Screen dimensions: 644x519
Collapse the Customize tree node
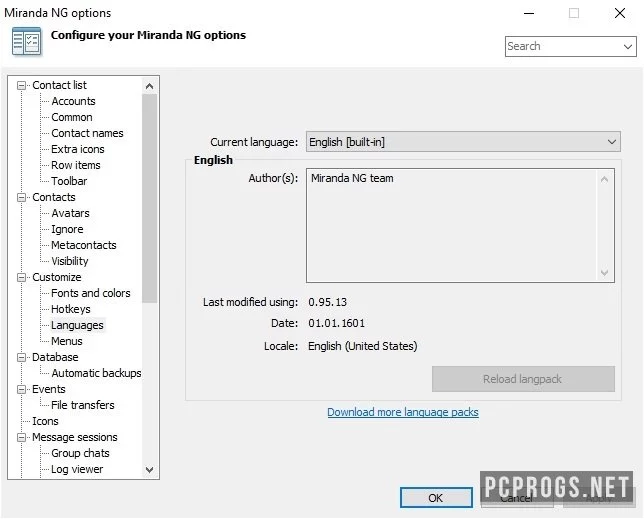click(x=21, y=278)
